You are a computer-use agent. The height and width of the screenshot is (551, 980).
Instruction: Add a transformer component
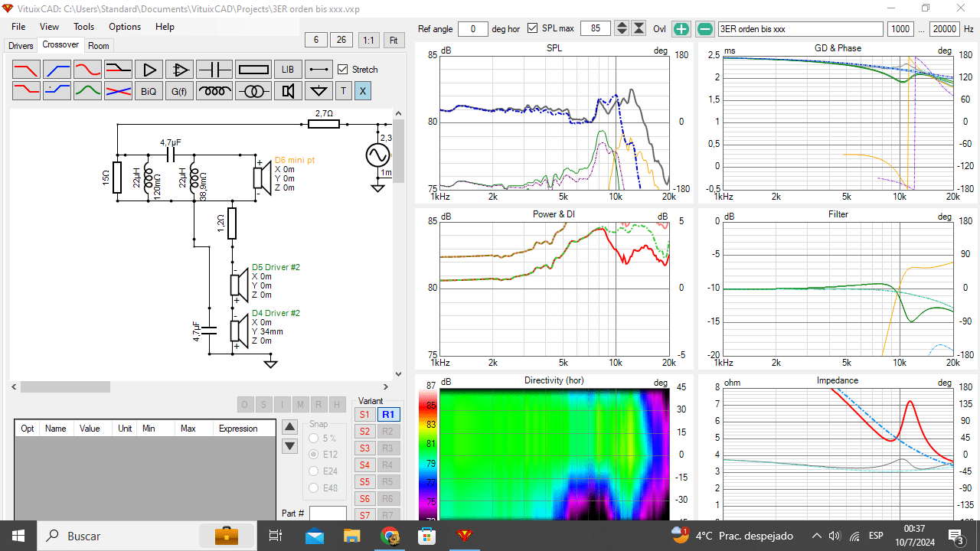(x=253, y=91)
